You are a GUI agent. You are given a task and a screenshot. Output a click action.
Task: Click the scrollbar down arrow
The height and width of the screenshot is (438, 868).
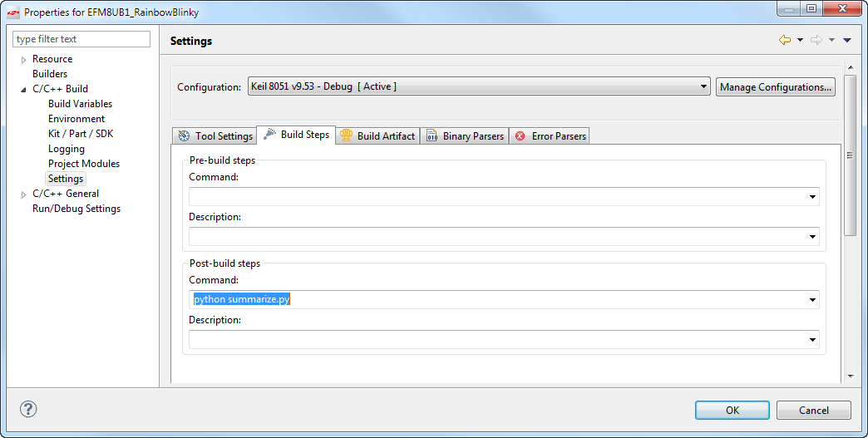pyautogui.click(x=851, y=376)
